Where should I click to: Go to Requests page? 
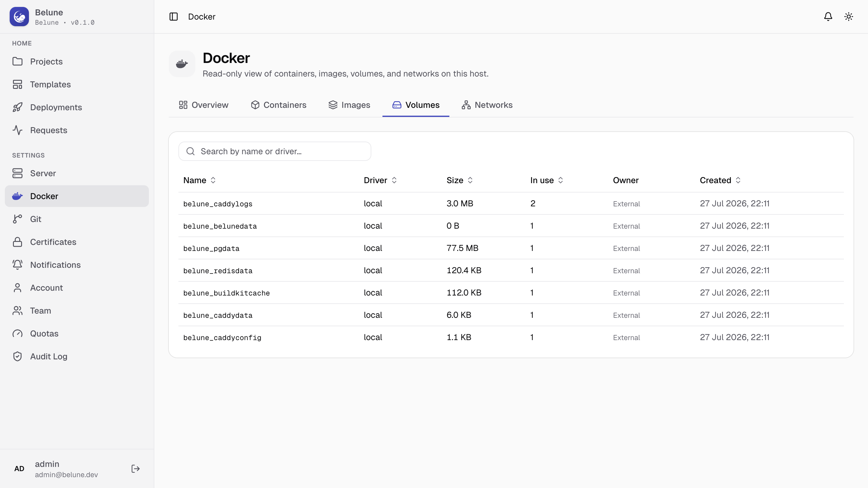(x=77, y=130)
